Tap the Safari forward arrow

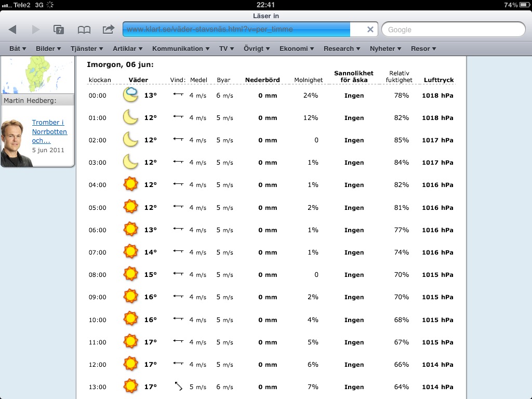pos(35,30)
